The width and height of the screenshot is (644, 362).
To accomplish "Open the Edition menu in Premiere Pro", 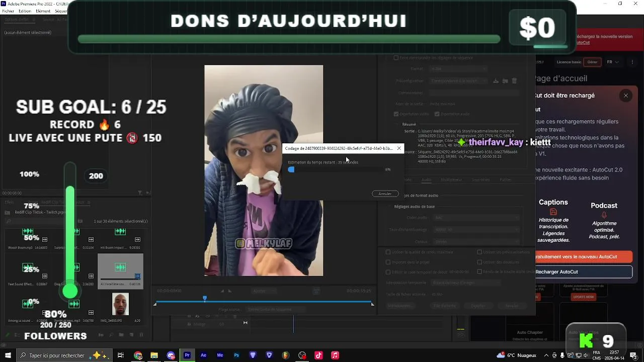I will click(25, 11).
